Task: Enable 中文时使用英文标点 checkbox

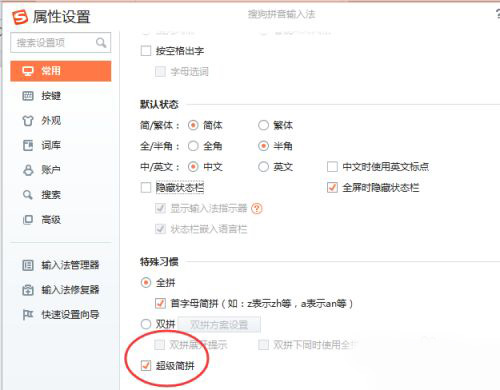Action: click(x=332, y=167)
